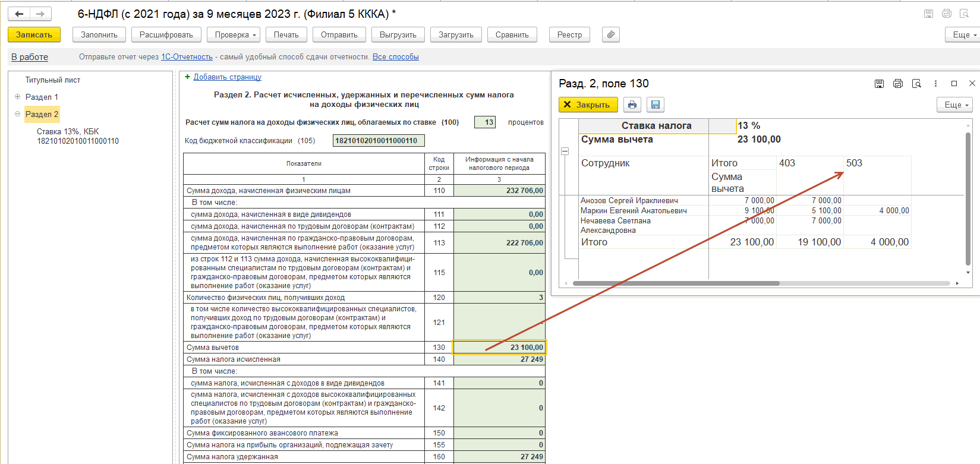The width and height of the screenshot is (980, 464).
Task: Click the horizontal scrollbar in popup table
Action: coord(675,283)
